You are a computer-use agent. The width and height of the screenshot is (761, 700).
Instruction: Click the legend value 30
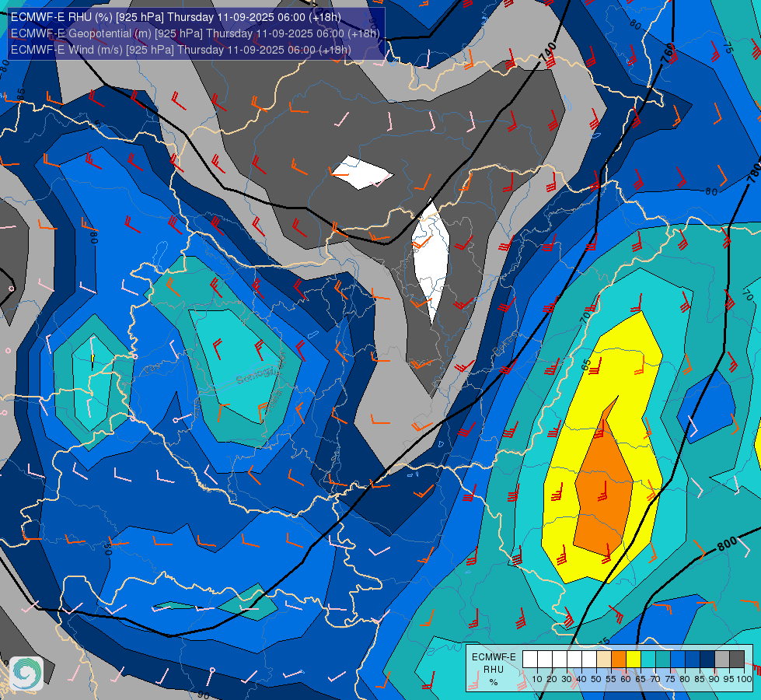[567, 679]
